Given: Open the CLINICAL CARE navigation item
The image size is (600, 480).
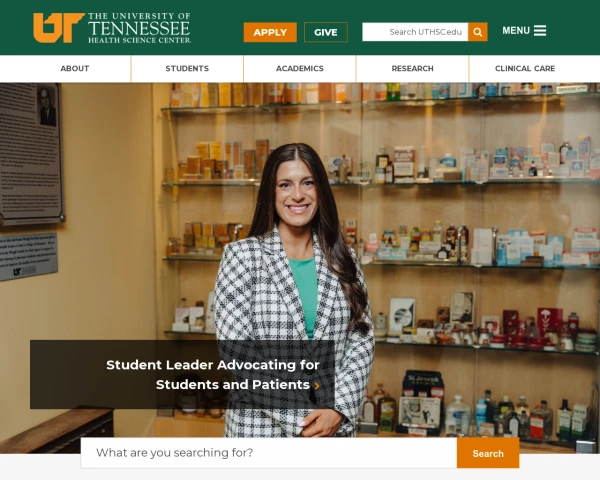Looking at the screenshot, I should tap(525, 69).
